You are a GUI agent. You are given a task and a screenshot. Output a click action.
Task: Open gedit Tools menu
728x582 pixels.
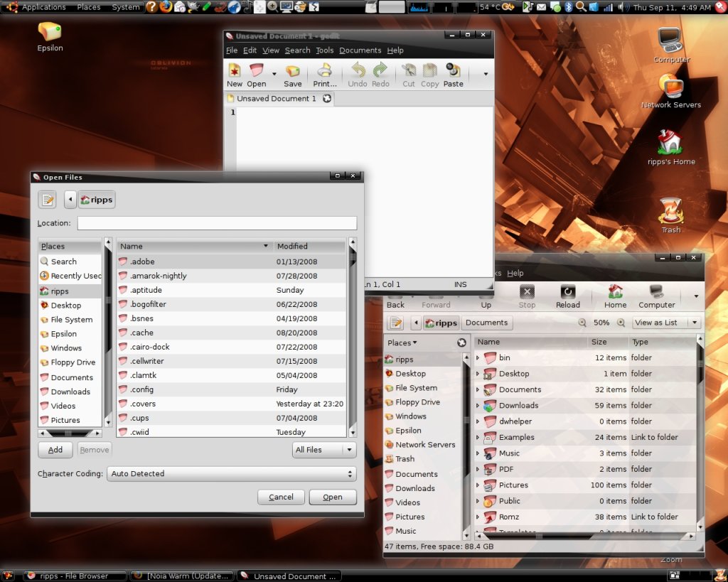(324, 50)
